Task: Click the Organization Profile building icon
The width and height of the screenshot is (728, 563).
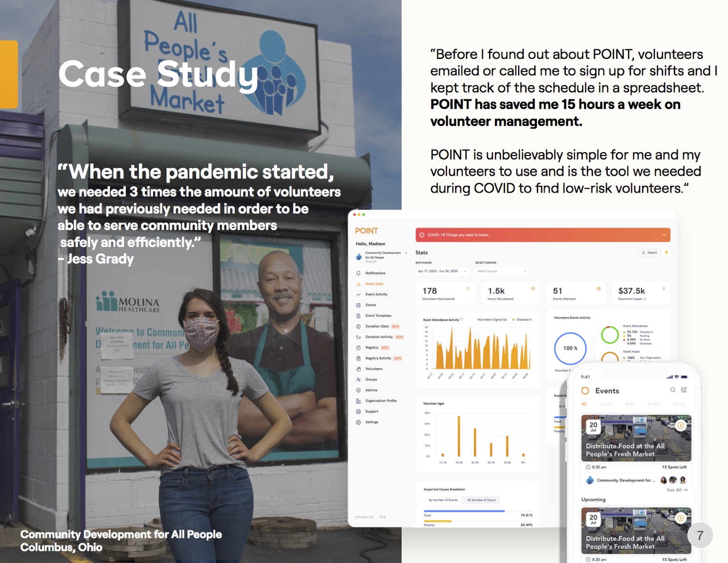Action: click(358, 401)
